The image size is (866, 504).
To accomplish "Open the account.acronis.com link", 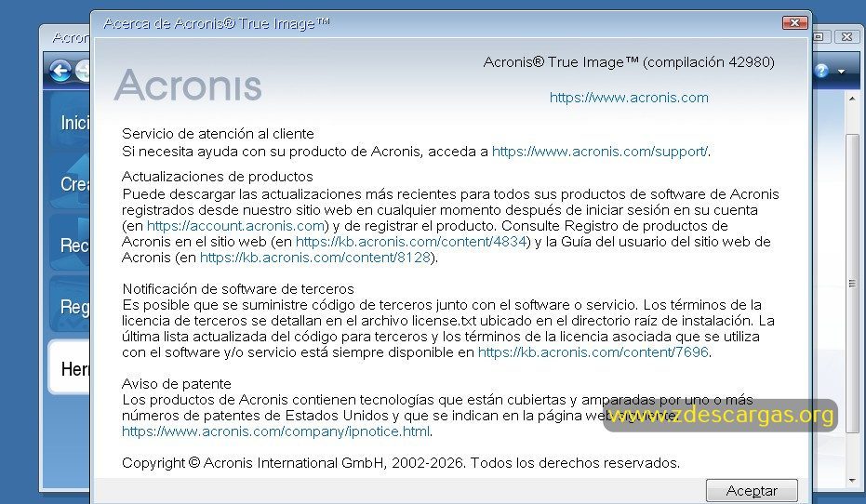I will (x=235, y=226).
